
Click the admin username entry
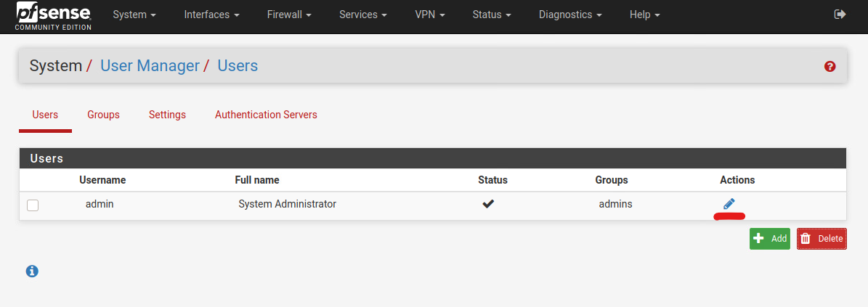(x=100, y=204)
